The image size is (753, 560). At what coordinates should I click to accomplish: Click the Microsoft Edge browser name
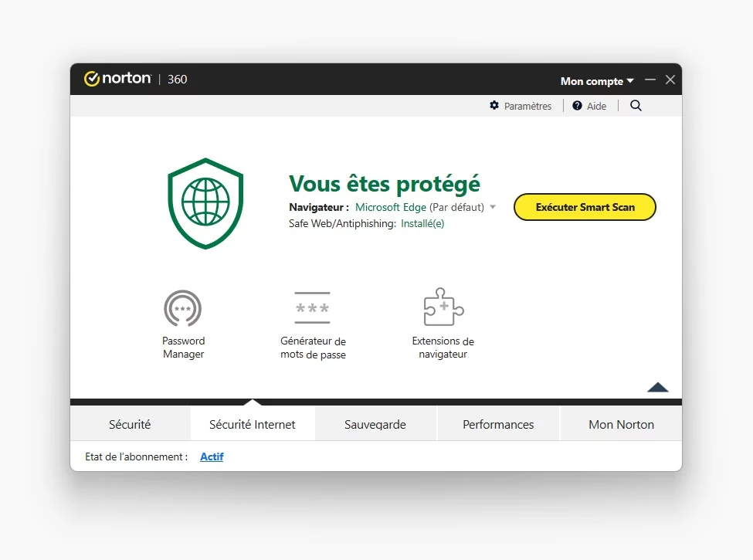[x=391, y=207]
